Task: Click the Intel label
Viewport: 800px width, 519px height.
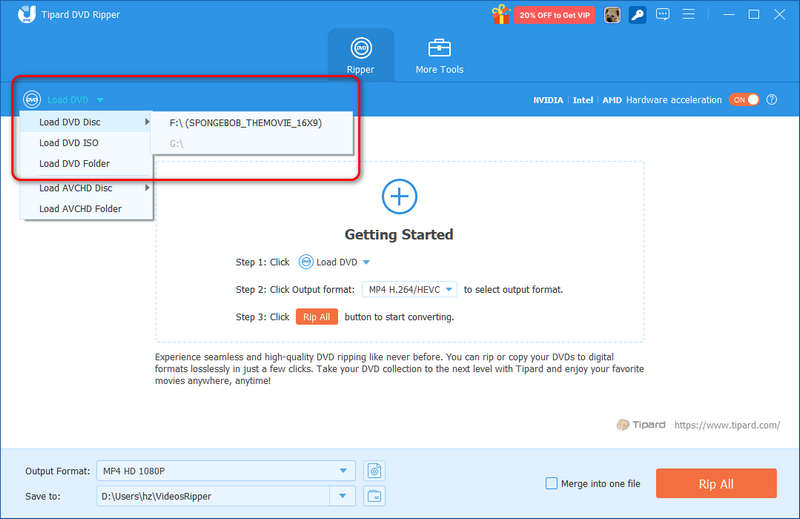Action: click(583, 100)
